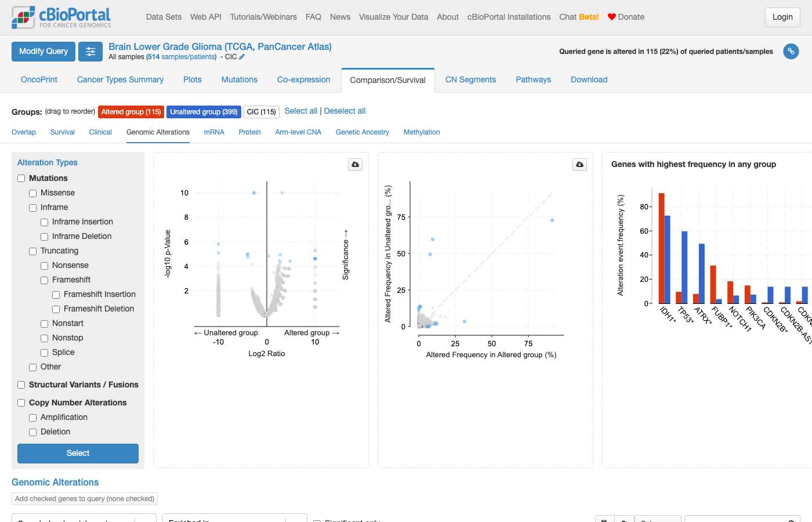Open the study title Brain Lower Grade Glioma

[220, 46]
